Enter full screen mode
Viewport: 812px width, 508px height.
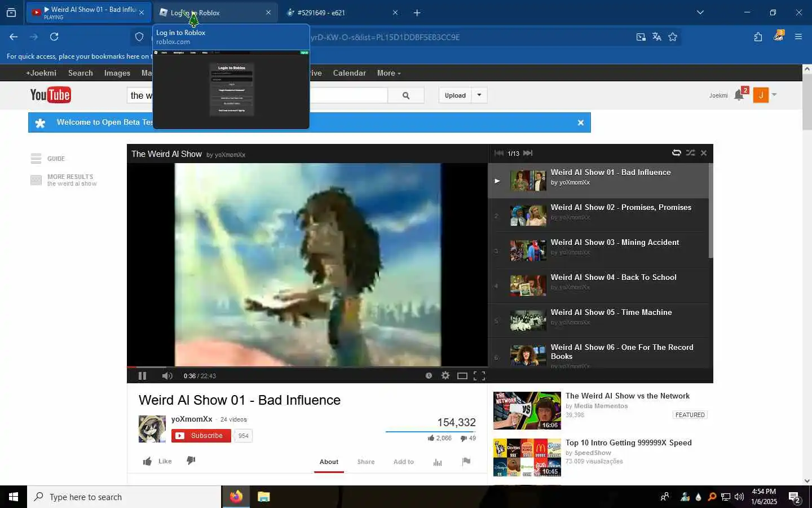pyautogui.click(x=479, y=375)
